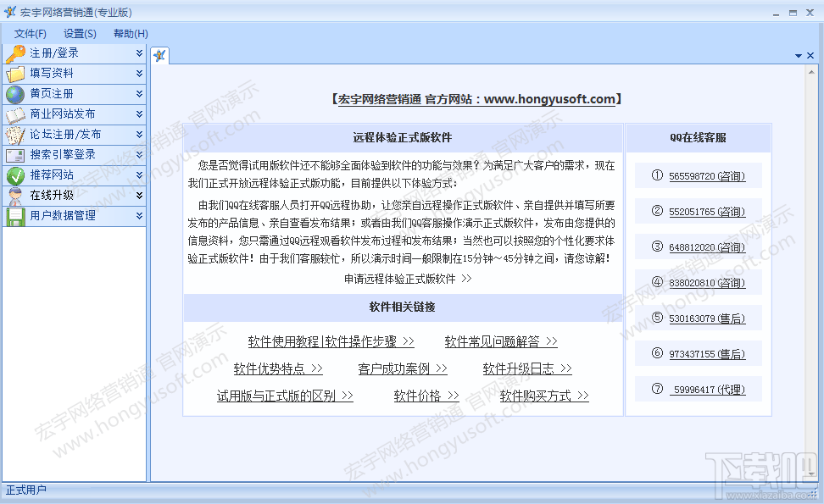Open 客户成功案例 link
The width and height of the screenshot is (824, 504).
point(403,368)
